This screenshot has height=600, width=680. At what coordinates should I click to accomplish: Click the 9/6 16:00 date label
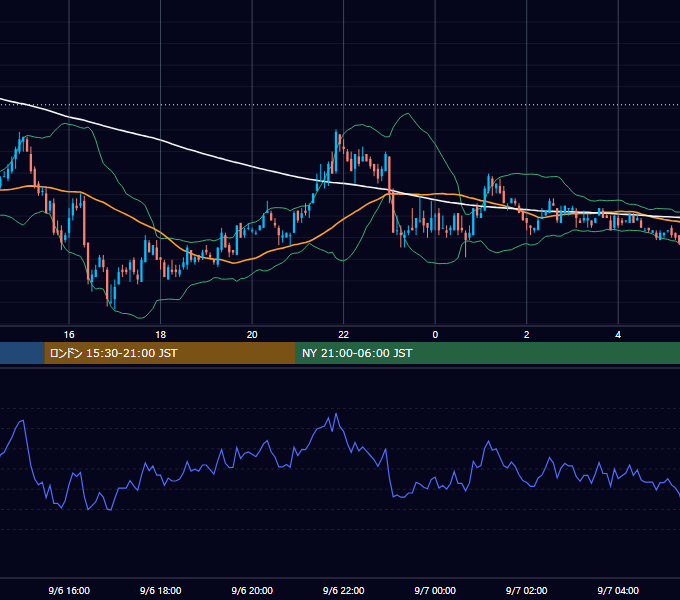(x=69, y=590)
